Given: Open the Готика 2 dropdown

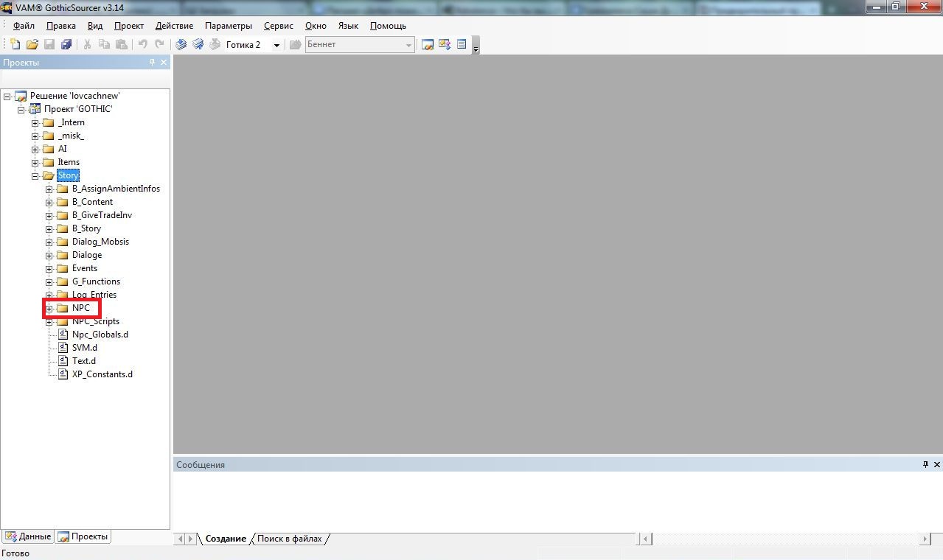Looking at the screenshot, I should point(276,45).
